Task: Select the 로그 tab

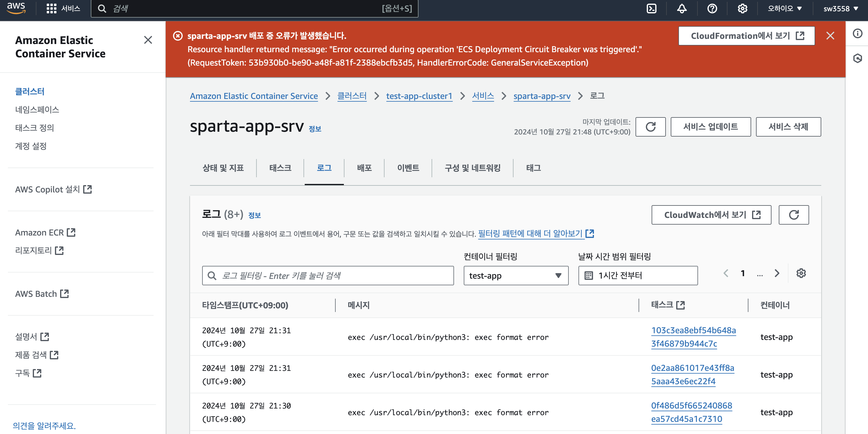Action: pyautogui.click(x=324, y=168)
